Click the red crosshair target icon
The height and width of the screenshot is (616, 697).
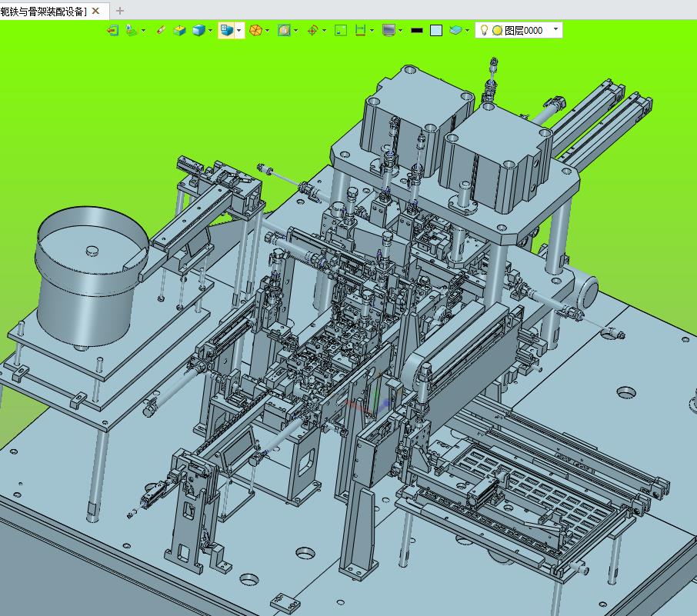click(x=312, y=30)
